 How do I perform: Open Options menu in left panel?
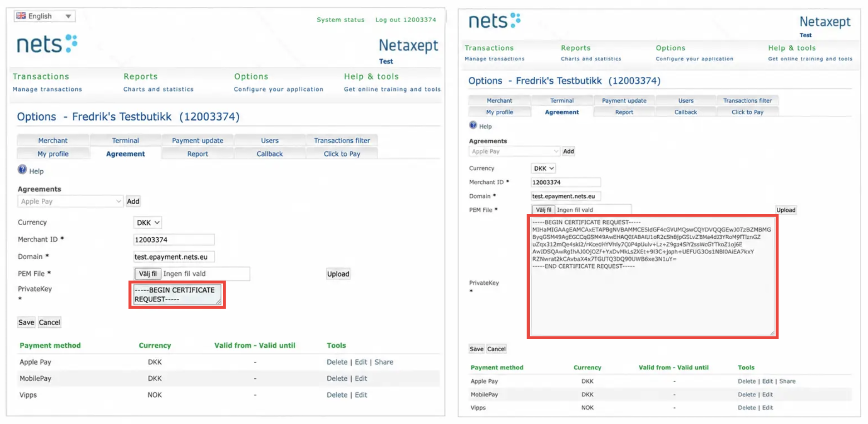coord(251,76)
